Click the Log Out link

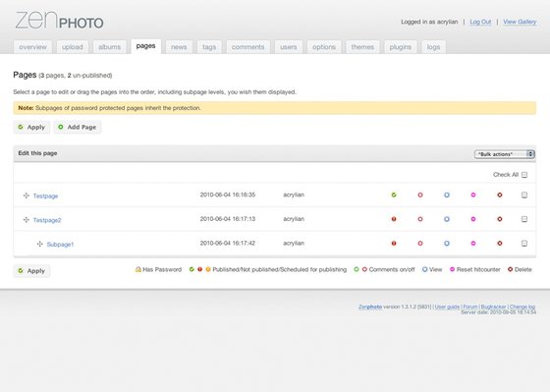coord(480,22)
